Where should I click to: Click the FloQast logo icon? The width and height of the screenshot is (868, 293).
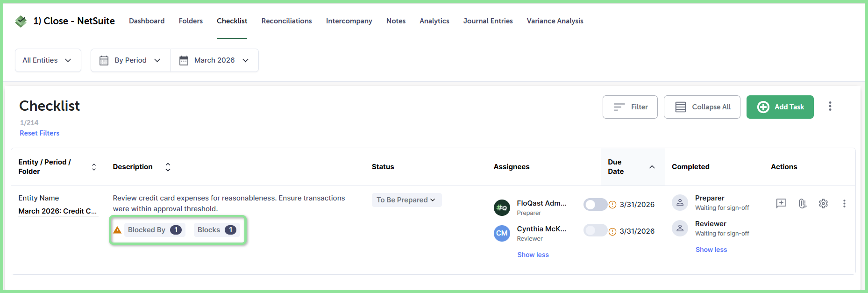click(21, 21)
